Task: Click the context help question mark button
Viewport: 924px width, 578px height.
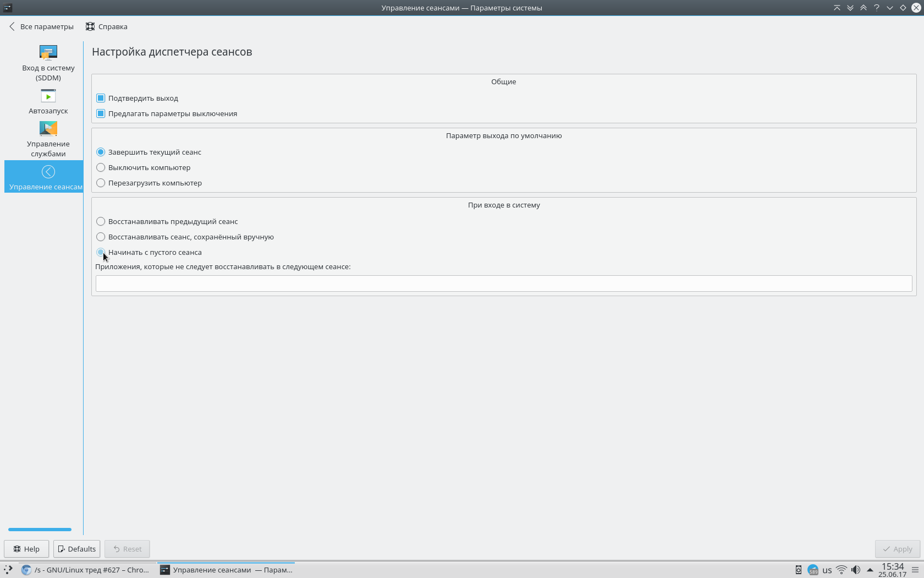Action: (x=877, y=8)
